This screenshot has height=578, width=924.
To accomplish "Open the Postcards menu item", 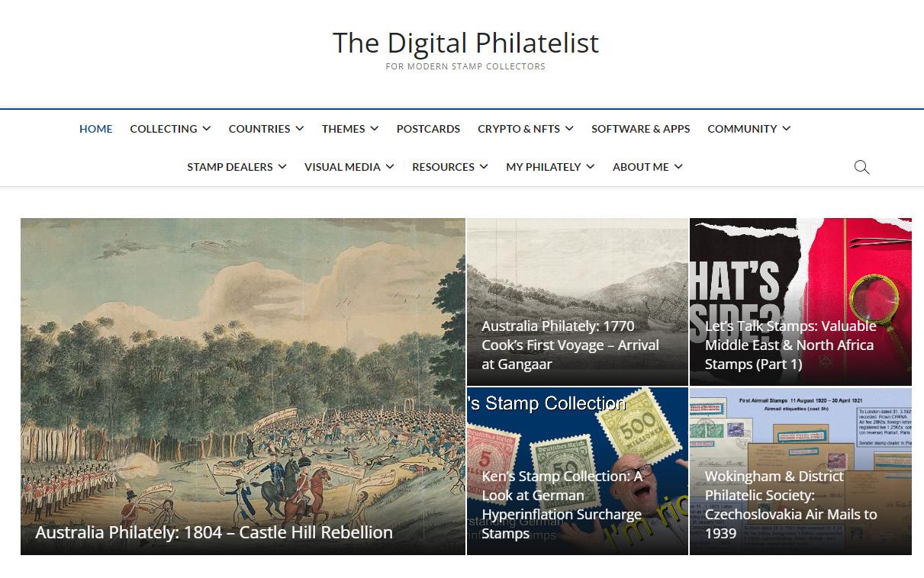I will pyautogui.click(x=428, y=129).
